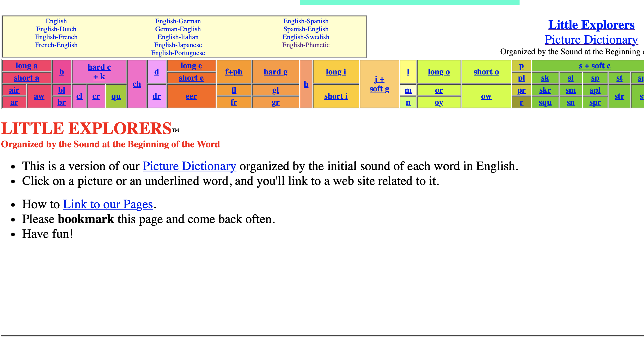
Task: Open the 'eer' sound section
Action: [191, 96]
